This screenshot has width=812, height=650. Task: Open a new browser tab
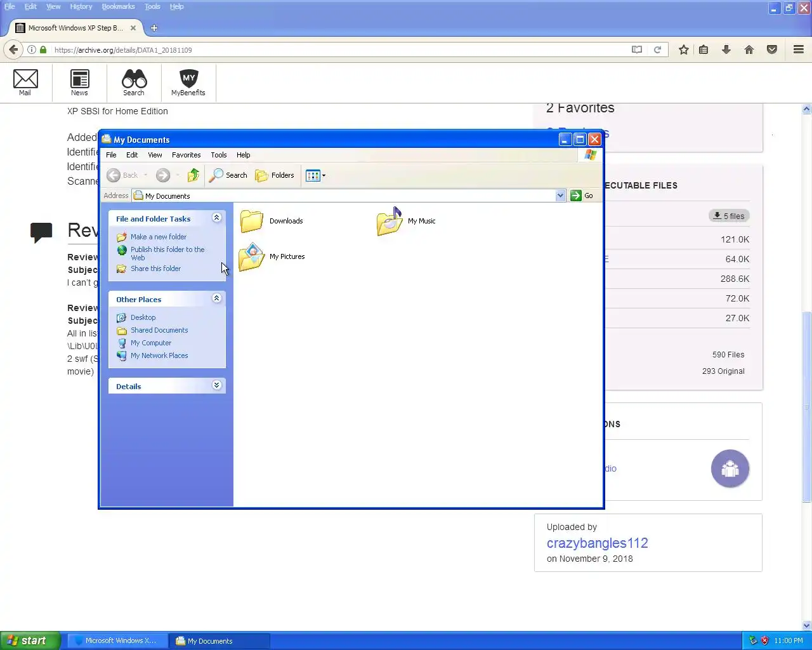click(x=154, y=28)
